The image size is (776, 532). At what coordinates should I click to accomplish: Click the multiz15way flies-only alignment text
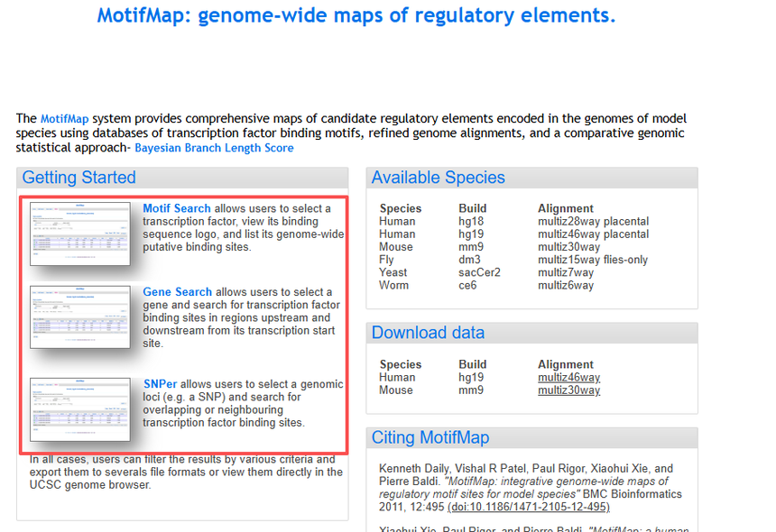coord(593,260)
